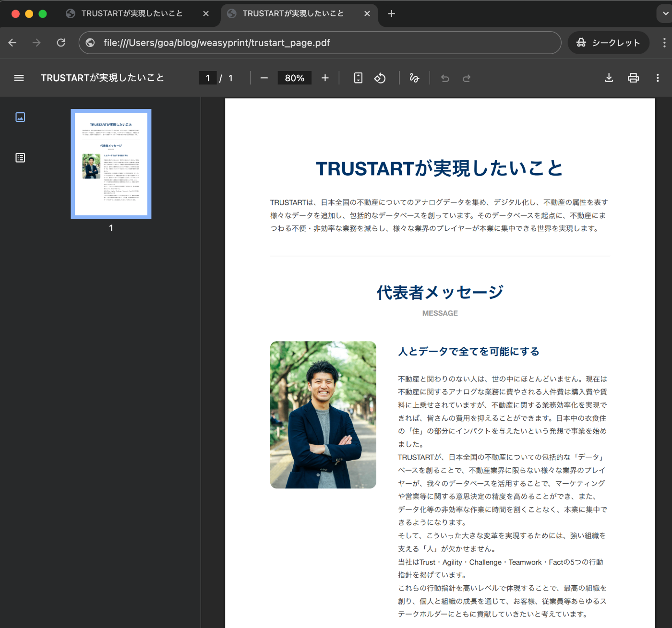Download the PDF file
This screenshot has width=672, height=628.
[609, 78]
